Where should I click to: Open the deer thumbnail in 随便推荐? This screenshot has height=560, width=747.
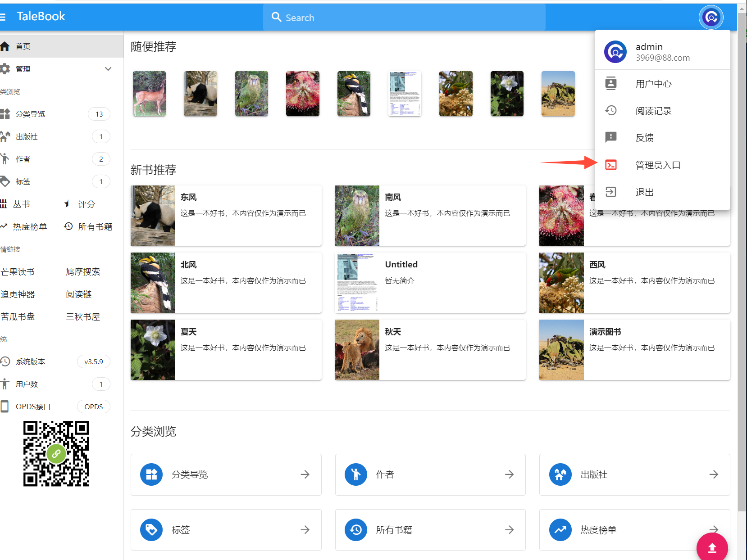(150, 94)
